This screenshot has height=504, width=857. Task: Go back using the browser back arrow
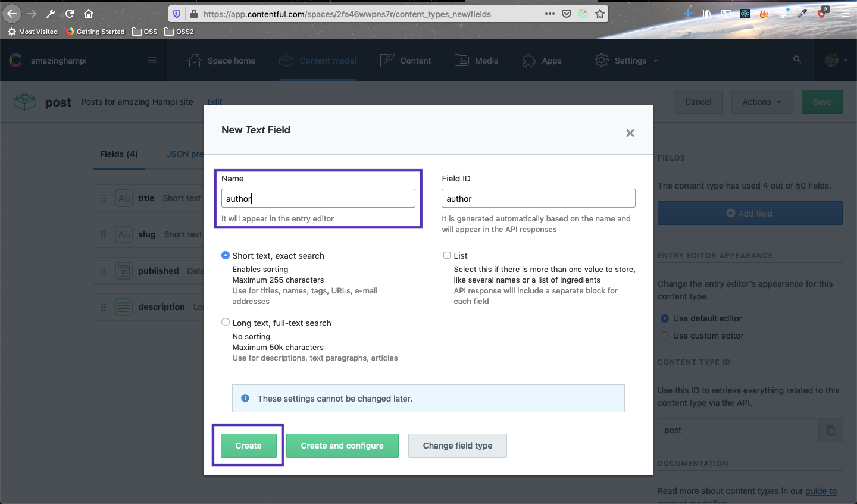[12, 14]
